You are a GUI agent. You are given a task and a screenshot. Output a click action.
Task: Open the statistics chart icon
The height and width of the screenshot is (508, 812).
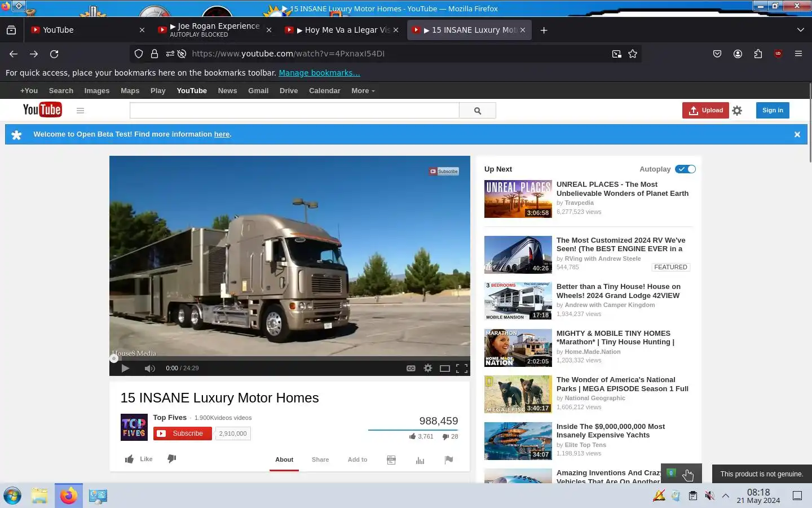(x=420, y=460)
